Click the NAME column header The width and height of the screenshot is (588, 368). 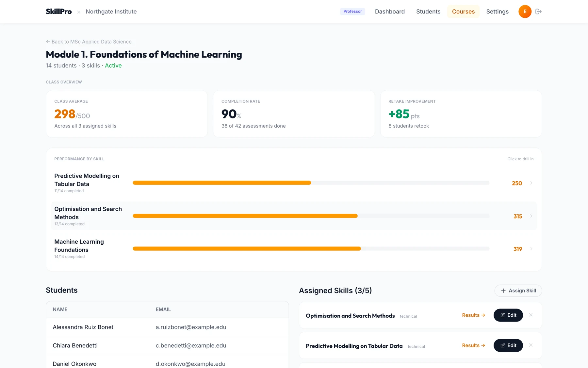pyautogui.click(x=60, y=309)
